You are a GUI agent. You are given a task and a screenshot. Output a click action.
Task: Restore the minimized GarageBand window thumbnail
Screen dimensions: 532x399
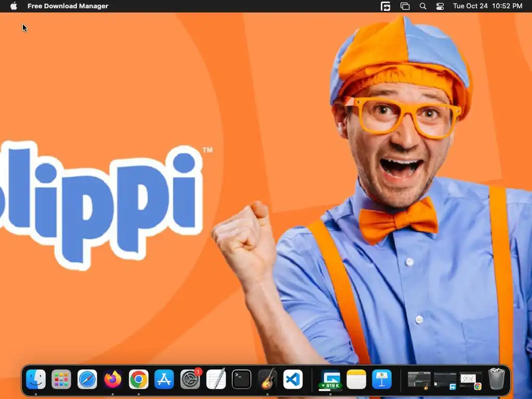[419, 380]
